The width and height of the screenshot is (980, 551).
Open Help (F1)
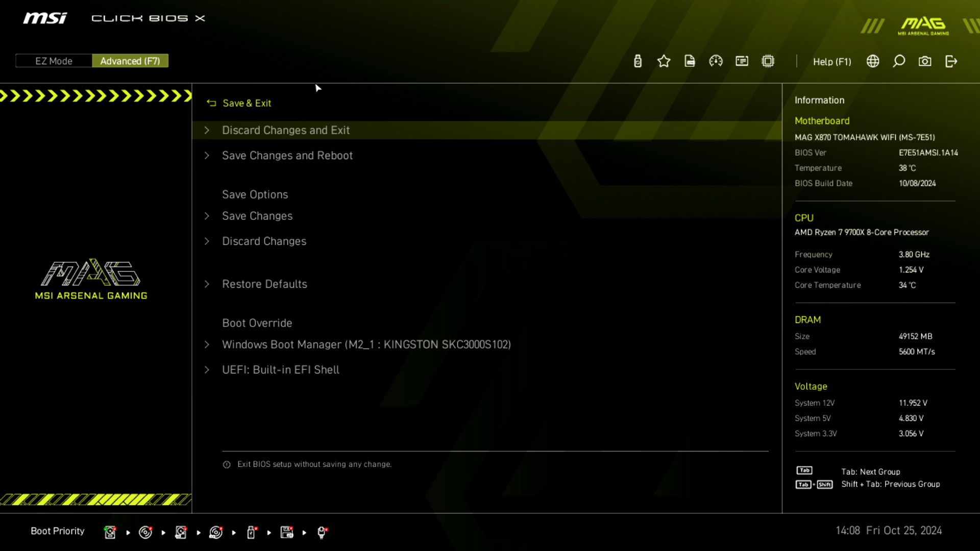click(831, 62)
